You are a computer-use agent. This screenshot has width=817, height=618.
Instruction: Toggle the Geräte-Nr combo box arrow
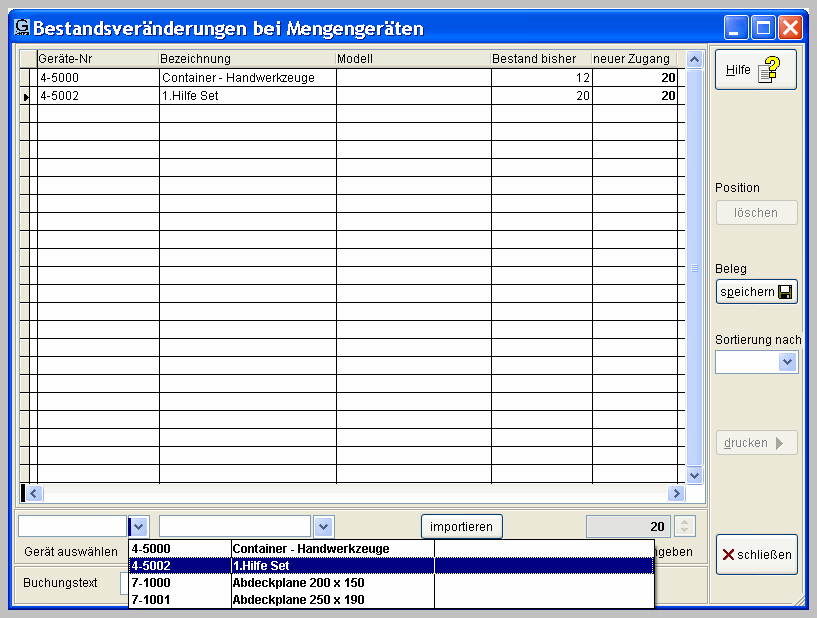click(x=139, y=526)
